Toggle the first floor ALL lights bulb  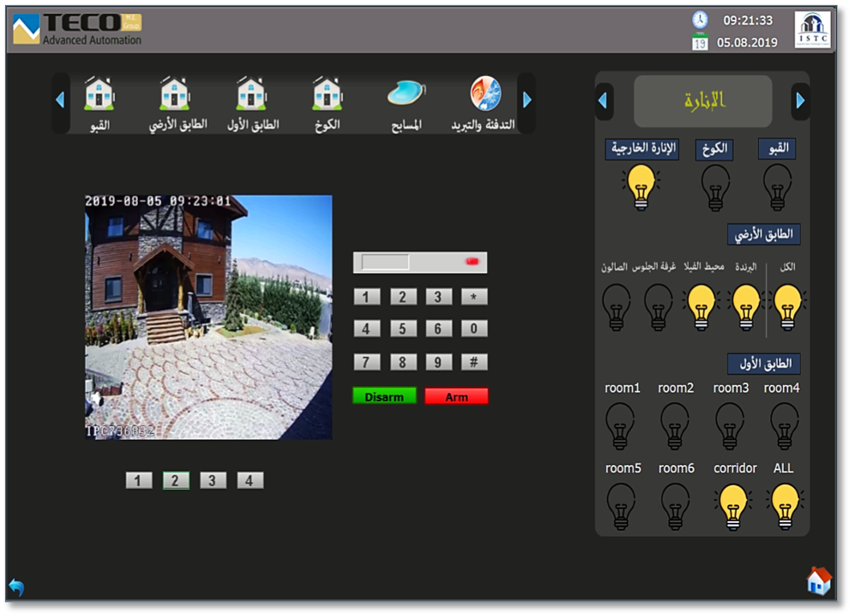coord(783,508)
